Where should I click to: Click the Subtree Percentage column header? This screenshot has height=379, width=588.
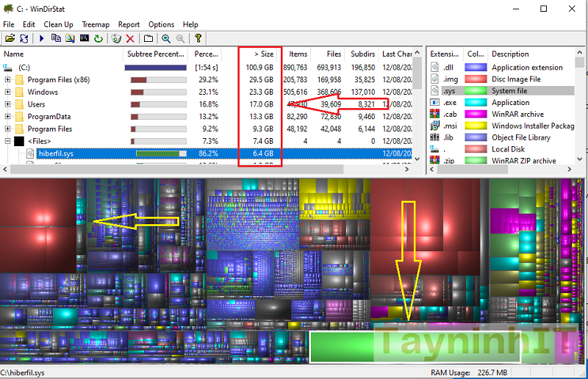coord(154,54)
